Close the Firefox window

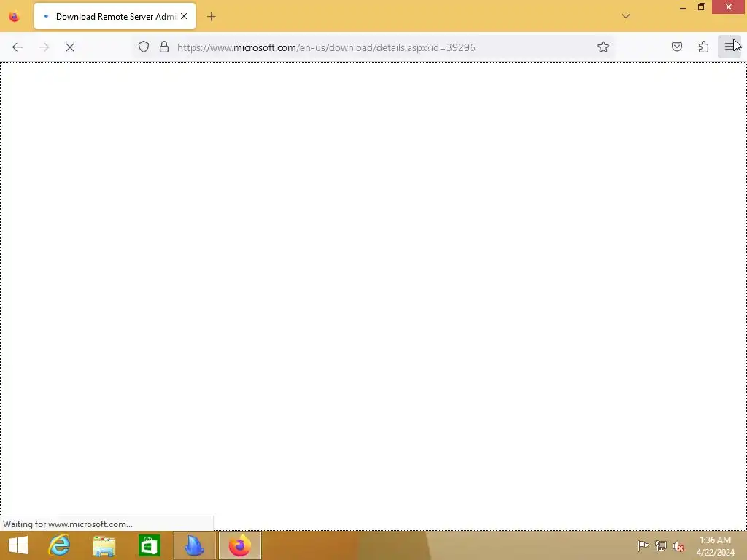[729, 7]
